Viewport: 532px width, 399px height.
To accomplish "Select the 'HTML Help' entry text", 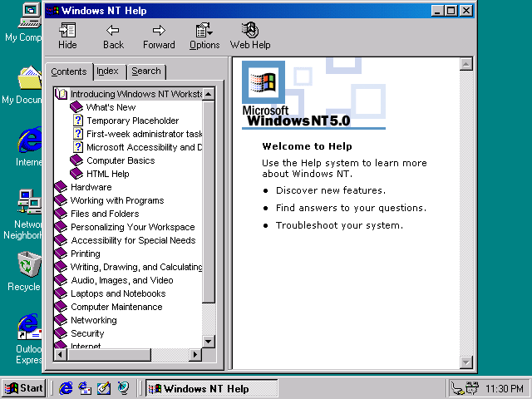I will tap(108, 174).
